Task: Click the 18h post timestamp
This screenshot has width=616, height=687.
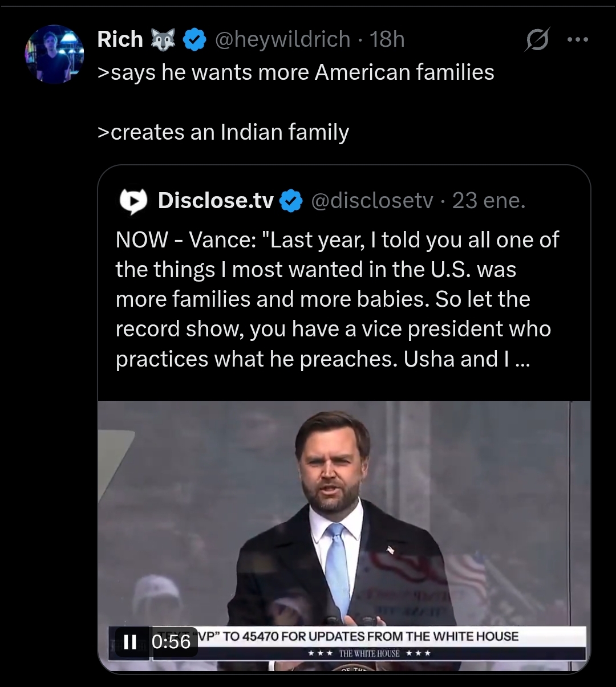Action: click(387, 39)
